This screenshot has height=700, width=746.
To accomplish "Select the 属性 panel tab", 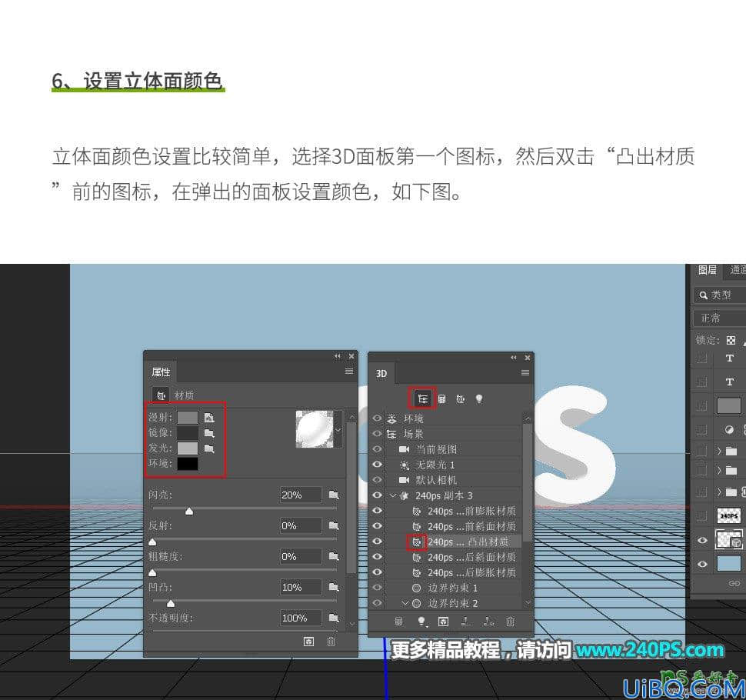I will [160, 372].
